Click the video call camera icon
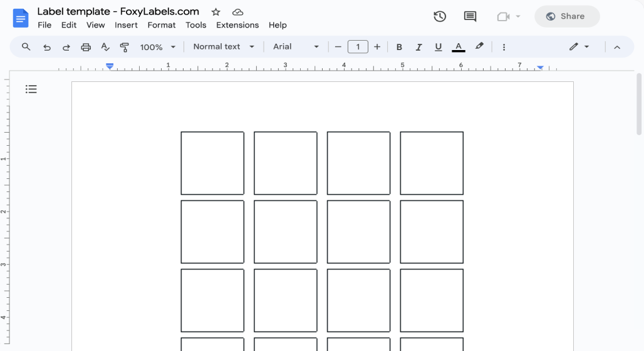644x351 pixels. tap(503, 16)
